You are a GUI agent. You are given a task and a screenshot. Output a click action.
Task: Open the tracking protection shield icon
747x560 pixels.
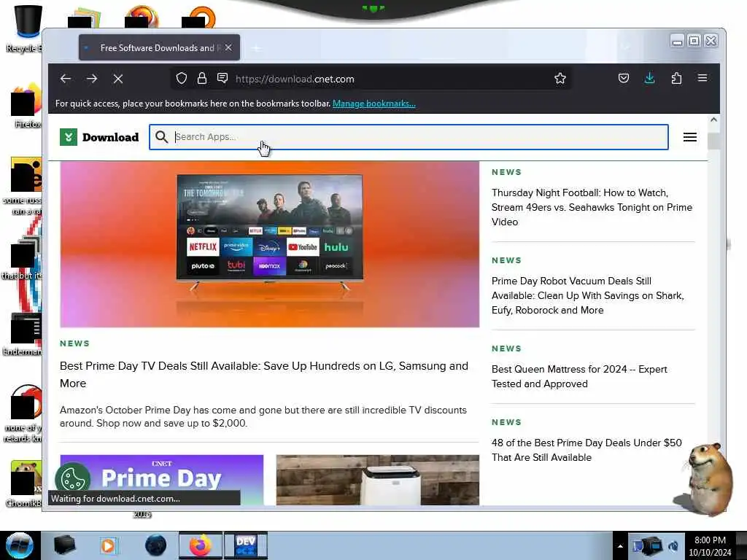[x=182, y=79]
